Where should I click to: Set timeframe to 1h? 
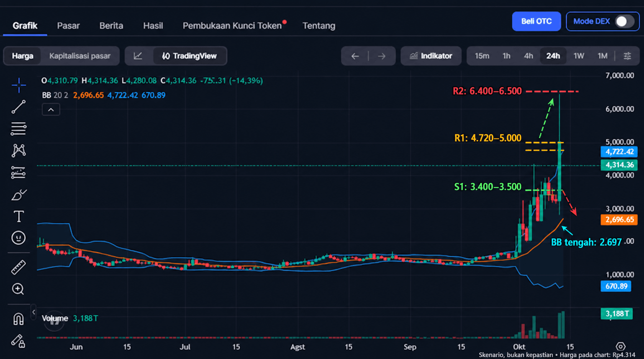coord(506,56)
